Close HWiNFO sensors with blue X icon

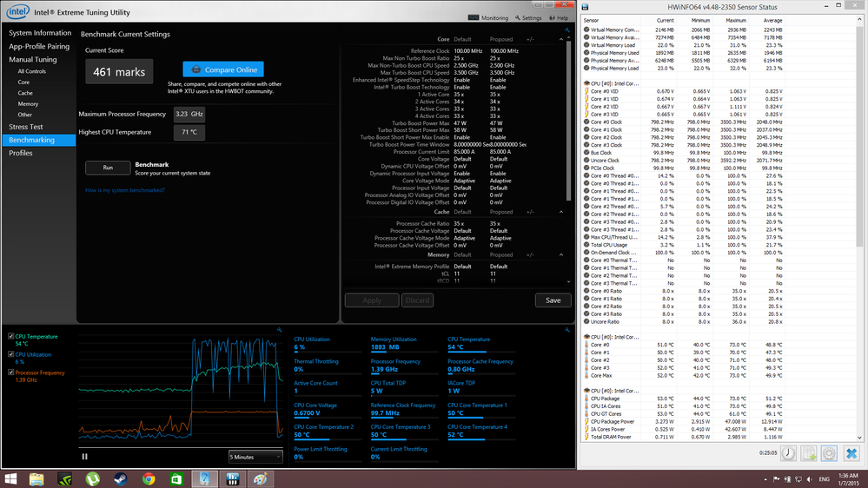pyautogui.click(x=851, y=453)
